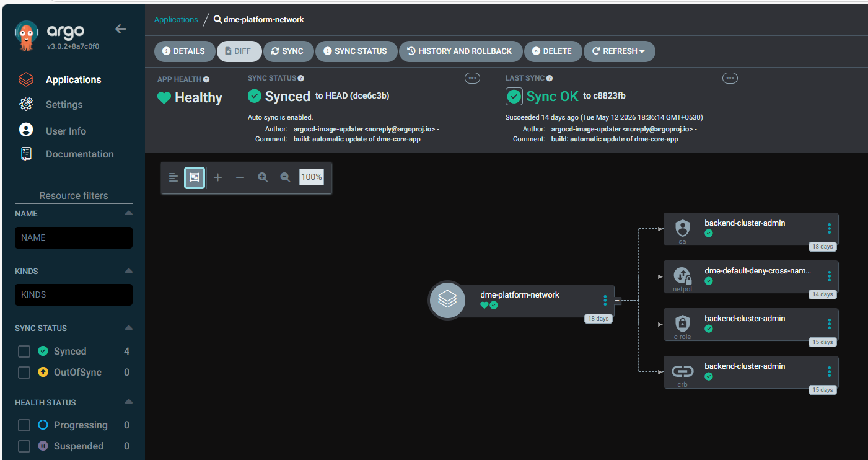868x460 pixels.
Task: Click the search magnifier in breadcrumb
Action: [x=217, y=20]
